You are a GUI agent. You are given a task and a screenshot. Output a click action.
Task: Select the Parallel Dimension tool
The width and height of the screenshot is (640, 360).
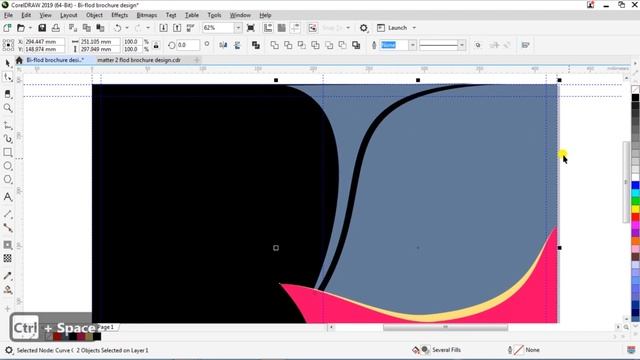(x=7, y=214)
